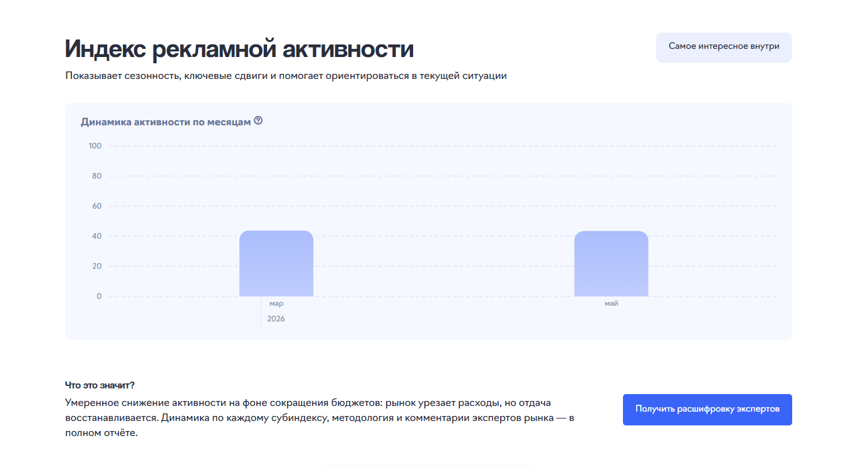Click the 'май' axis label
The height and width of the screenshot is (468, 868).
pyautogui.click(x=612, y=304)
